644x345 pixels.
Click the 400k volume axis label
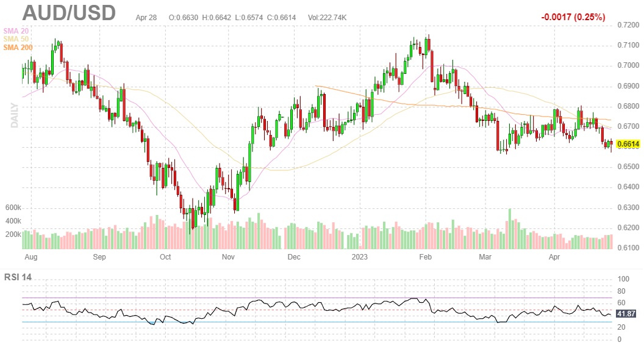pos(13,221)
